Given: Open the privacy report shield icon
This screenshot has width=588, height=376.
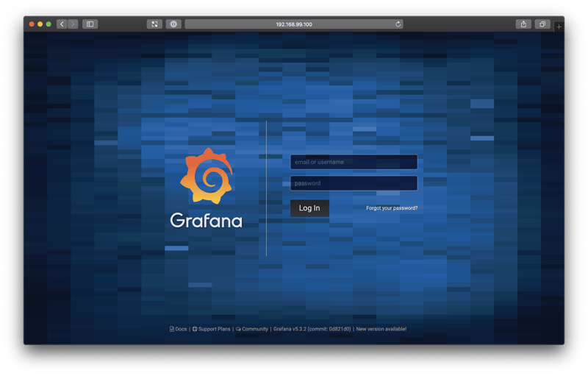Looking at the screenshot, I should pyautogui.click(x=173, y=24).
